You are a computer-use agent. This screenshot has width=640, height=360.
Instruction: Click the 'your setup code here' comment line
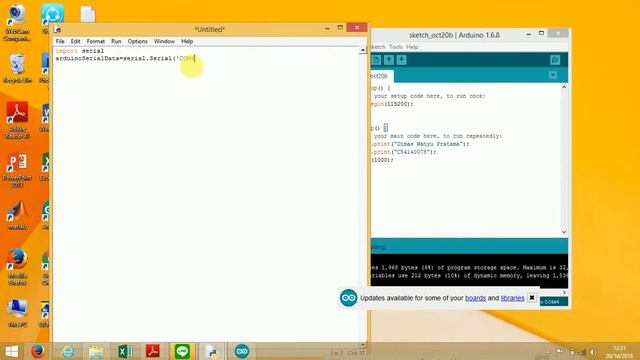coord(429,96)
